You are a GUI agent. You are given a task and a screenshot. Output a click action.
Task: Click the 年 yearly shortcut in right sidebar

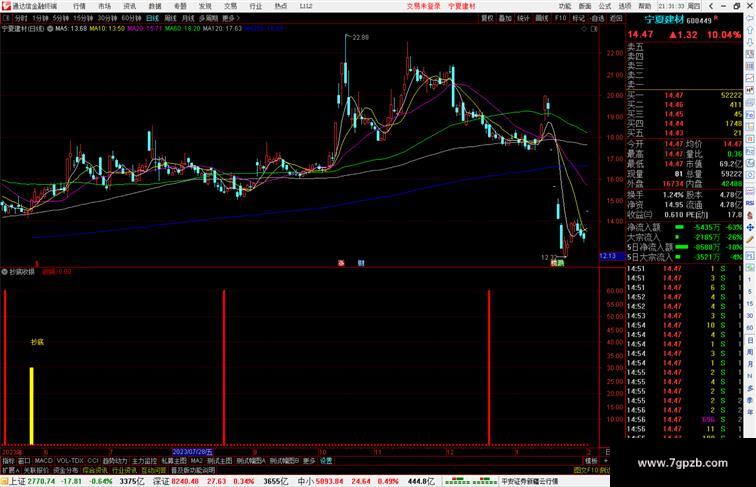pyautogui.click(x=750, y=412)
